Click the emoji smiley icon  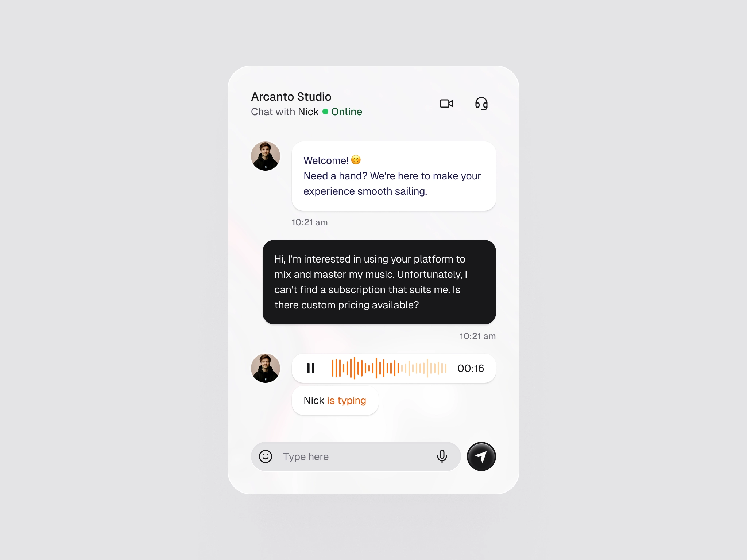[x=265, y=456]
